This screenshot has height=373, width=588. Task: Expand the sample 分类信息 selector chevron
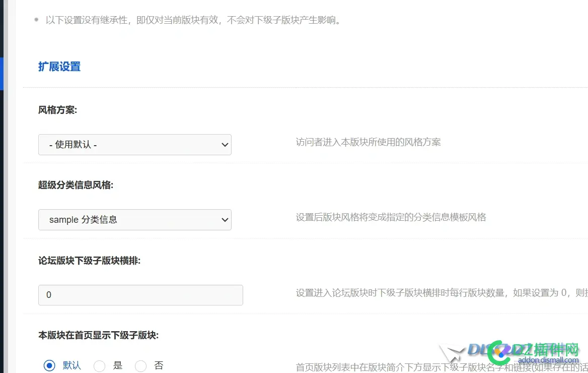tap(225, 220)
